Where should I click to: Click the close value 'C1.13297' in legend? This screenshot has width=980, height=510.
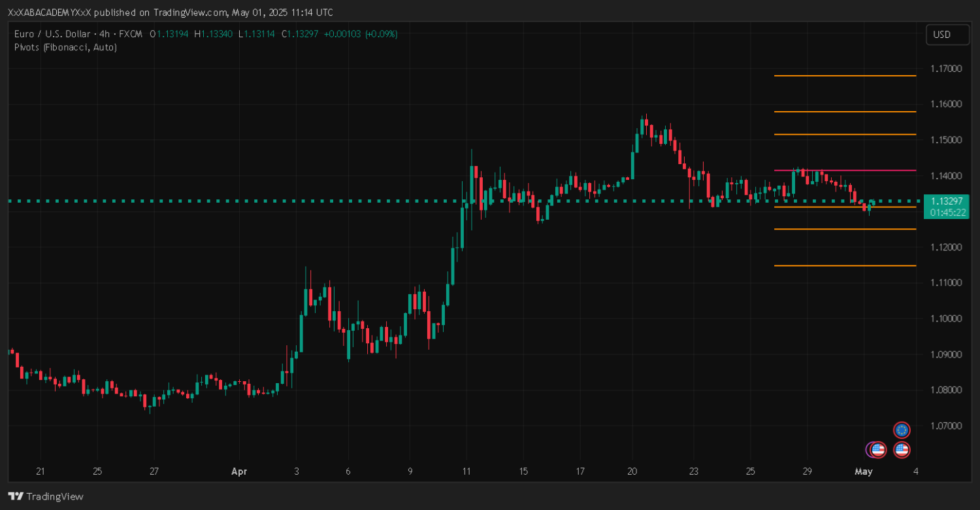coord(300,34)
